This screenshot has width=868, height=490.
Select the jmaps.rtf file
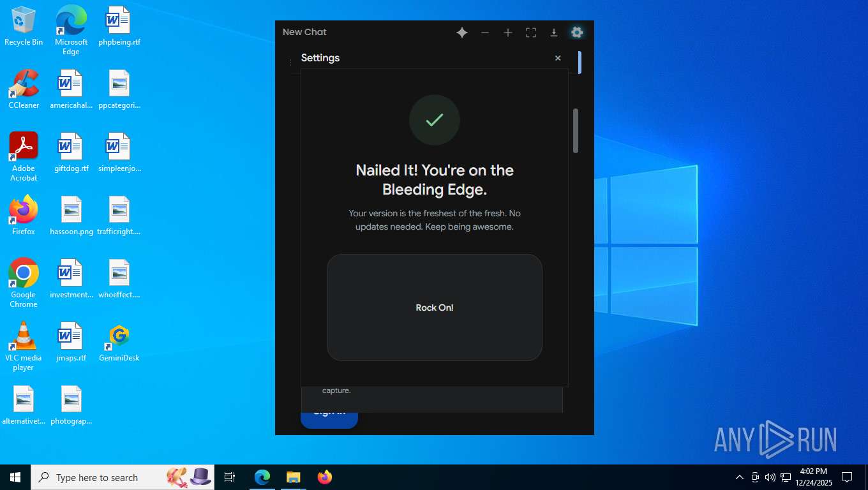pos(71,342)
